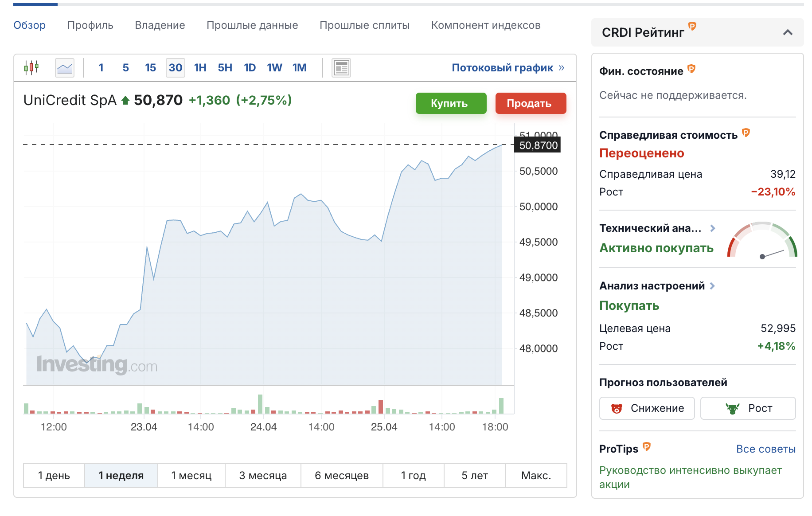Screen dimensions: 812x516
Task: Click the bull icon on Рост button
Action: pos(733,408)
